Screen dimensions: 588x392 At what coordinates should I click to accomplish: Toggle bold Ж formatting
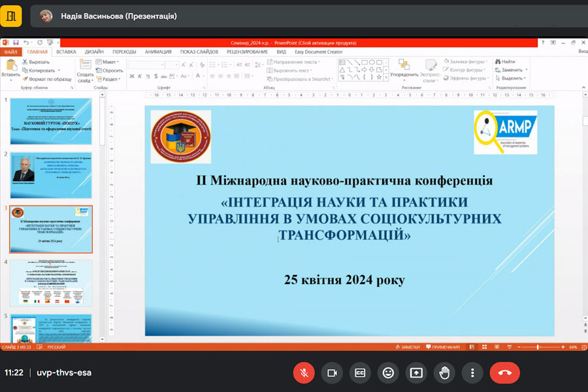(x=132, y=76)
